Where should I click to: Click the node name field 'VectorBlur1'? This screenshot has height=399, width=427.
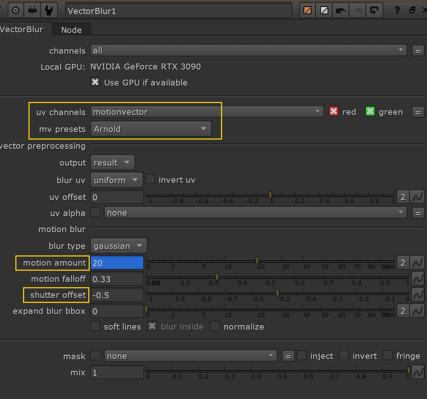click(178, 11)
